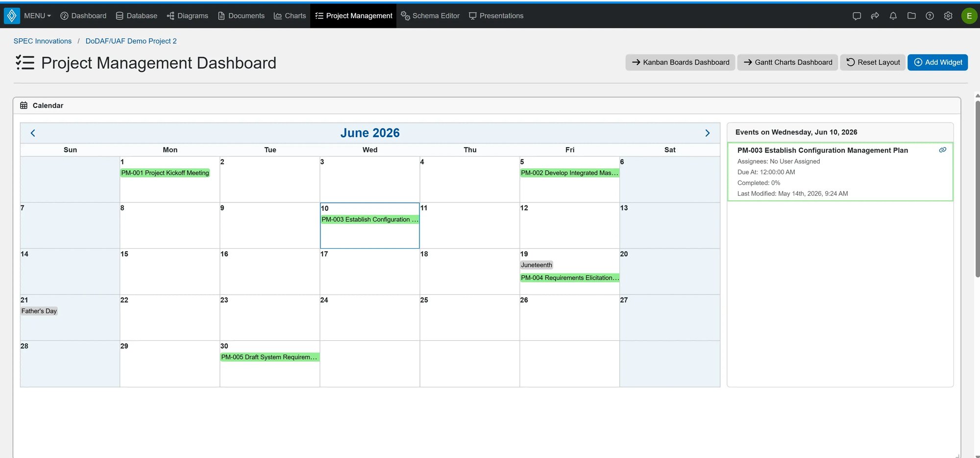The width and height of the screenshot is (980, 458).
Task: Go to the Dashboard tab
Action: tap(83, 16)
